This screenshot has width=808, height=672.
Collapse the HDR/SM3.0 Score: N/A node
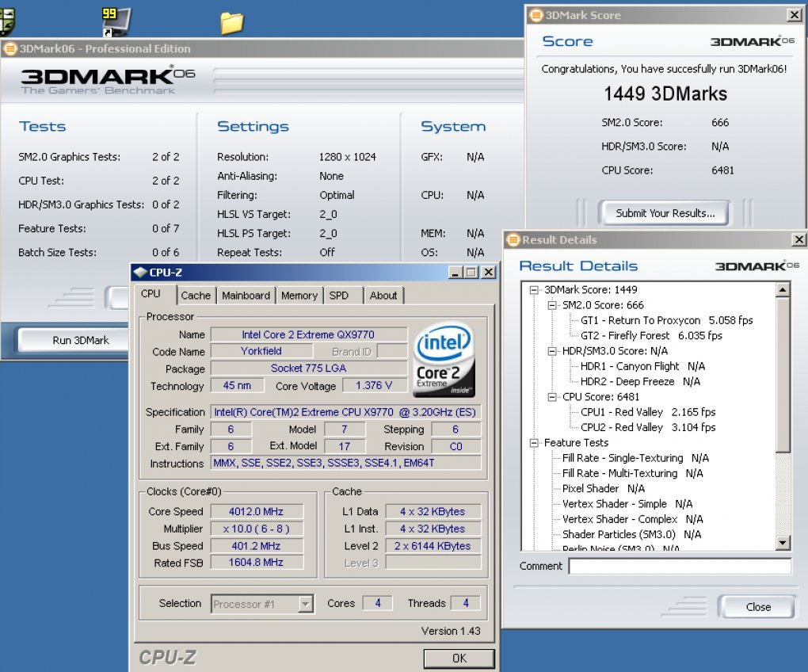(552, 351)
